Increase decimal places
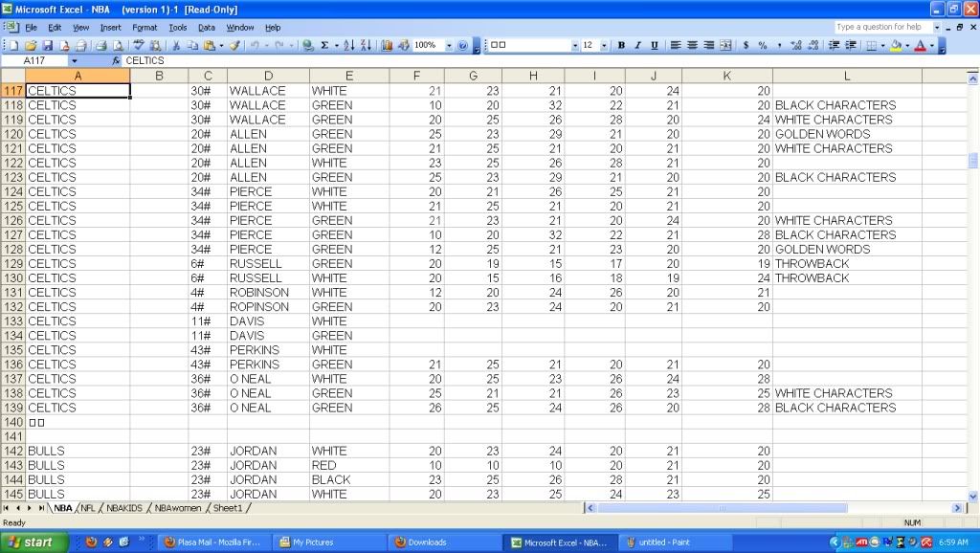This screenshot has height=553, width=980. tap(796, 45)
